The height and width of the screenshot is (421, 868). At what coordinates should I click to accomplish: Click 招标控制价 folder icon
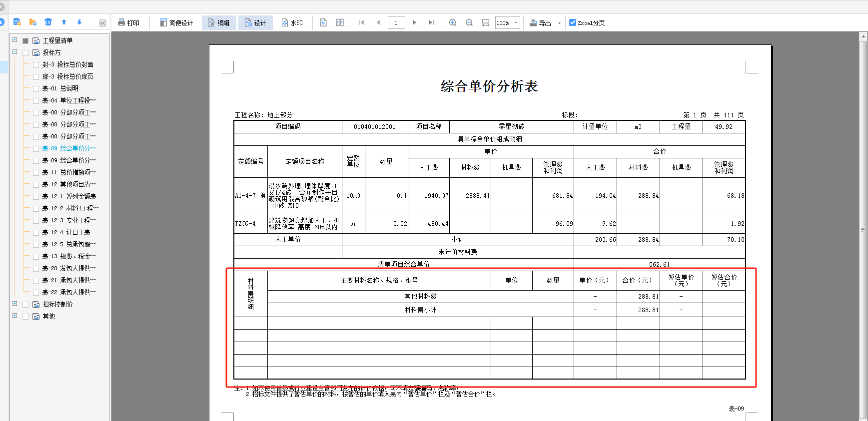(36, 304)
